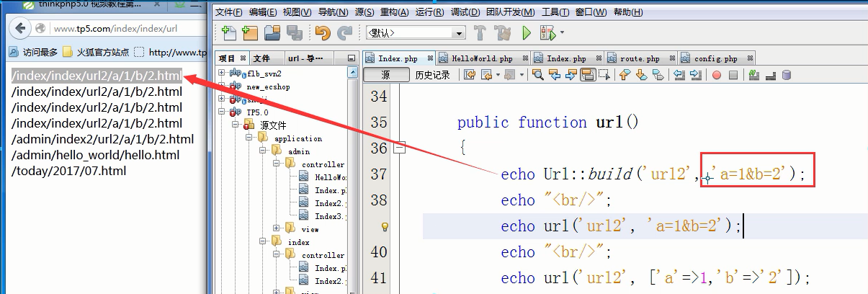Switch to the HelloWorld.php editor tab
Image resolution: width=868 pixels, height=294 pixels.
point(482,58)
